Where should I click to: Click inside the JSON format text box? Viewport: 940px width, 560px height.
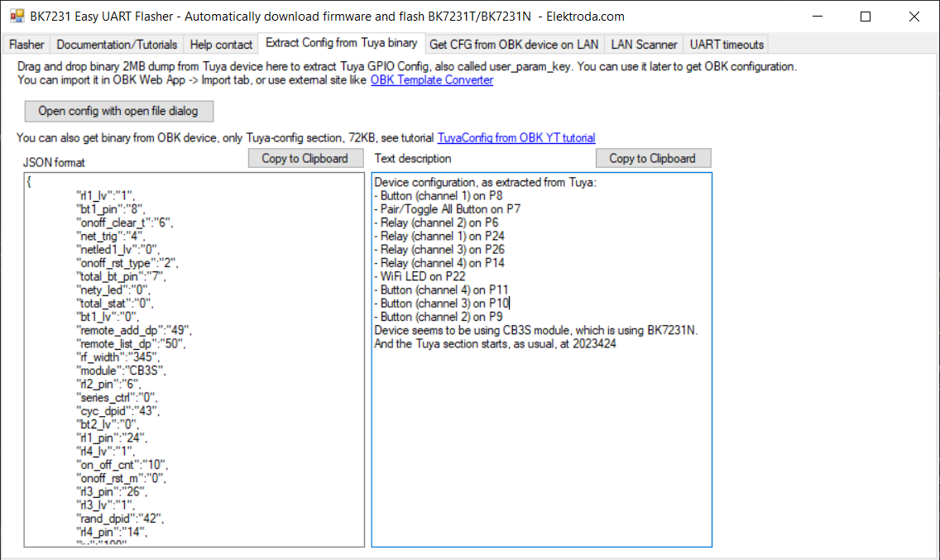point(194,360)
